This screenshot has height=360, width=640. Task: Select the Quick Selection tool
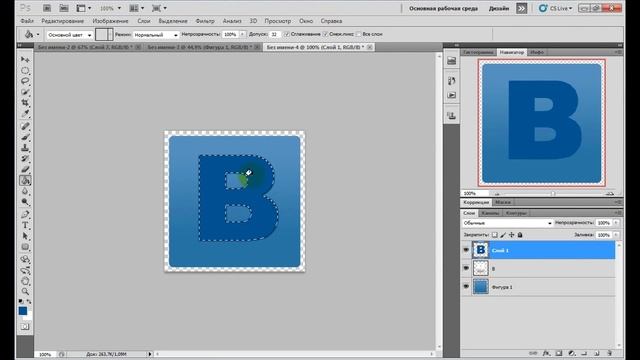[x=25, y=92]
